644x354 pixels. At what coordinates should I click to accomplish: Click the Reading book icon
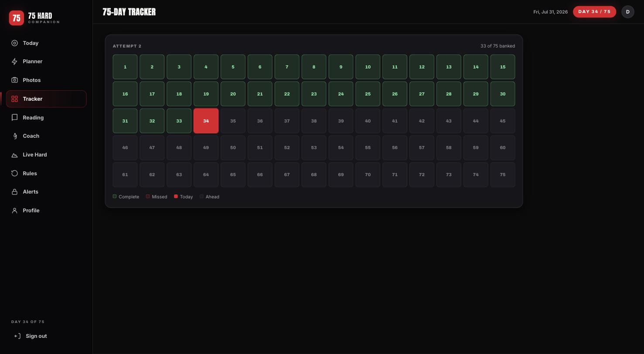click(14, 118)
